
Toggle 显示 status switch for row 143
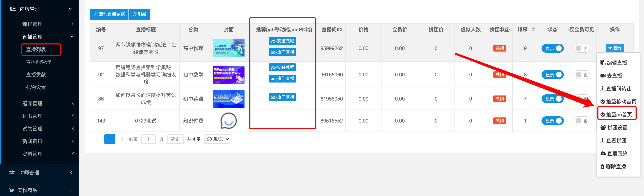tap(552, 121)
